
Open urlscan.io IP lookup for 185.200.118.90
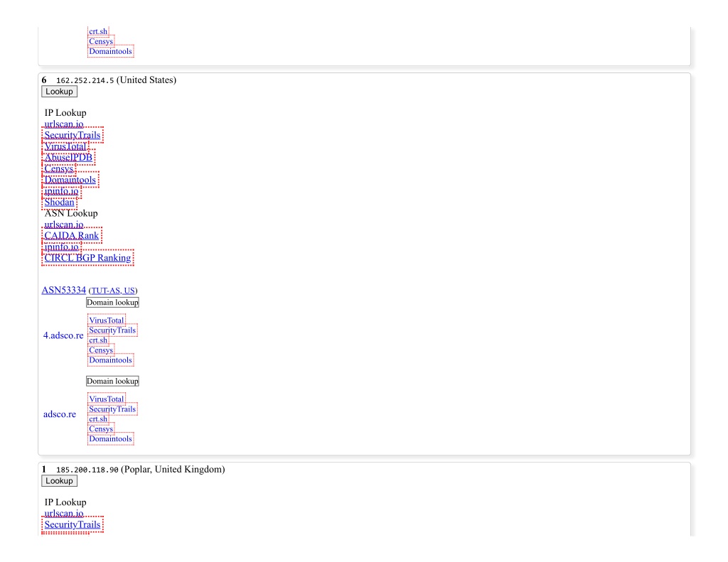64,513
